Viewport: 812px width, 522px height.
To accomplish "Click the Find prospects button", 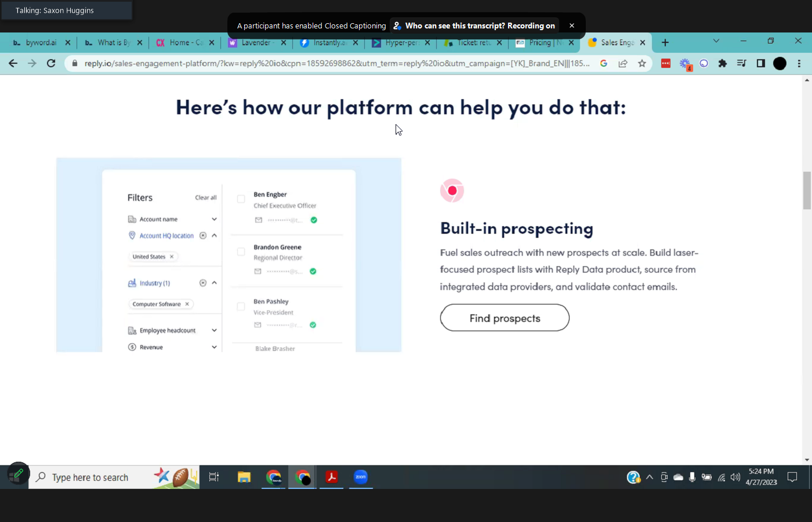I will coord(505,318).
